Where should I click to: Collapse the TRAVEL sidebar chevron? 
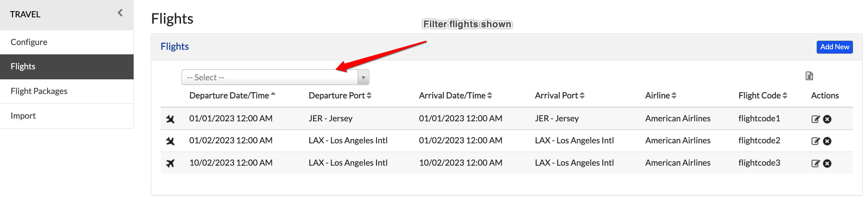120,13
